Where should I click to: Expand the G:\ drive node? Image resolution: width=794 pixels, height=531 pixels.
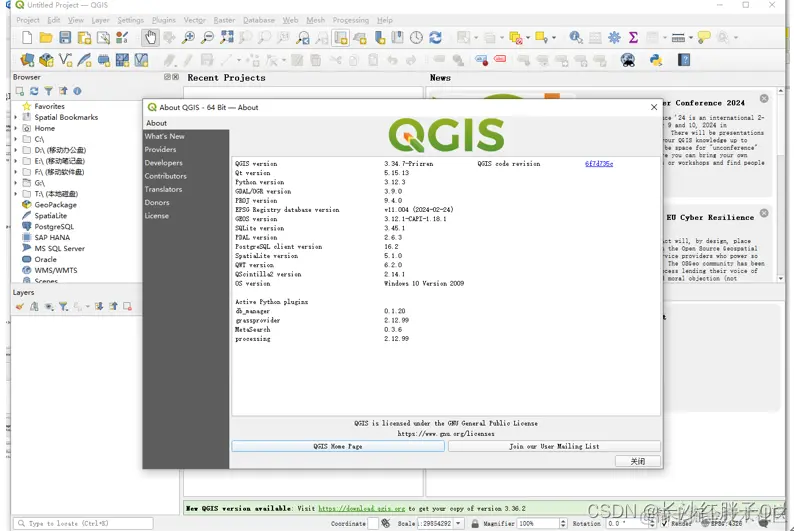coord(16,183)
